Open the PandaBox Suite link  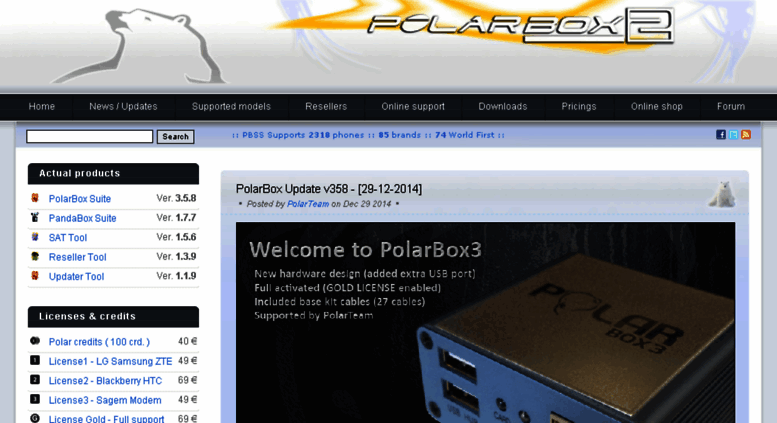point(82,218)
